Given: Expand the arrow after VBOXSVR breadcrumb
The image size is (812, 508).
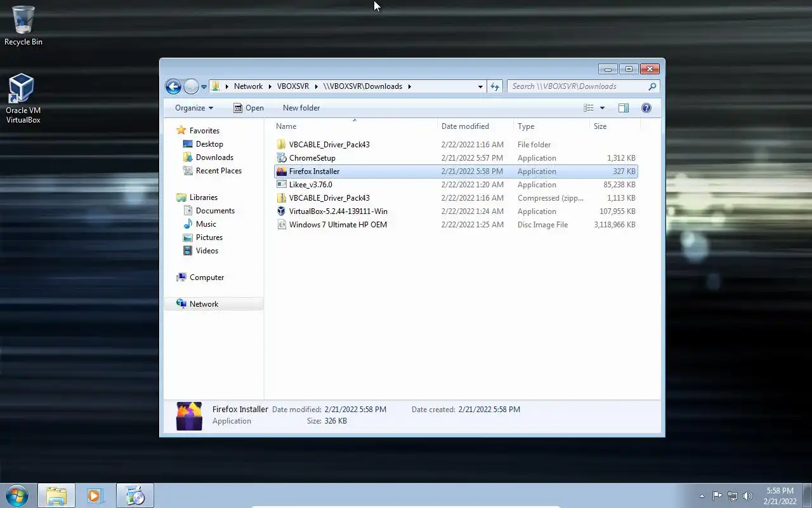Looking at the screenshot, I should point(317,86).
